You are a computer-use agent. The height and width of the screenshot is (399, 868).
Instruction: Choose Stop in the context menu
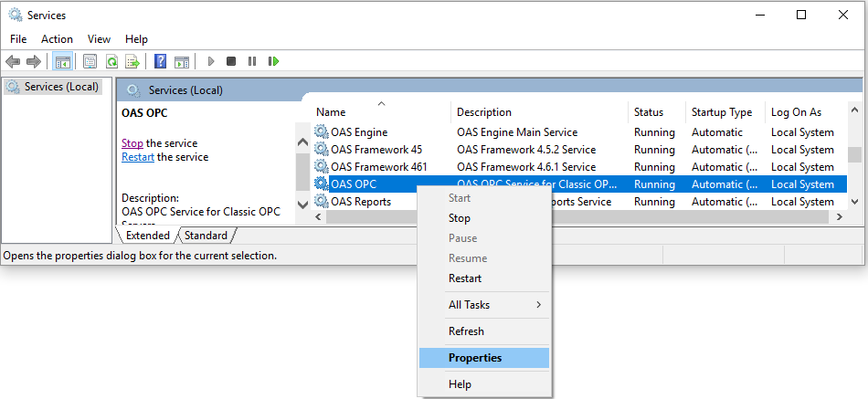484,218
